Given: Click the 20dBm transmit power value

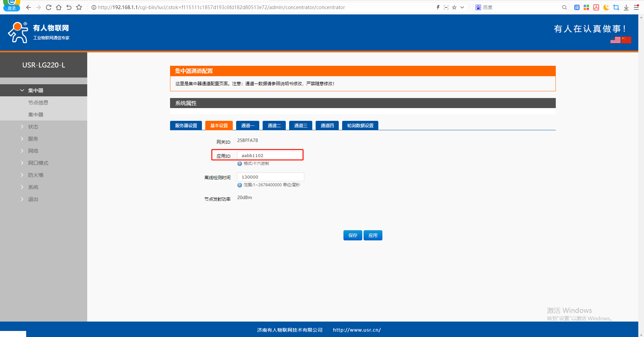Looking at the screenshot, I should click(x=245, y=197).
